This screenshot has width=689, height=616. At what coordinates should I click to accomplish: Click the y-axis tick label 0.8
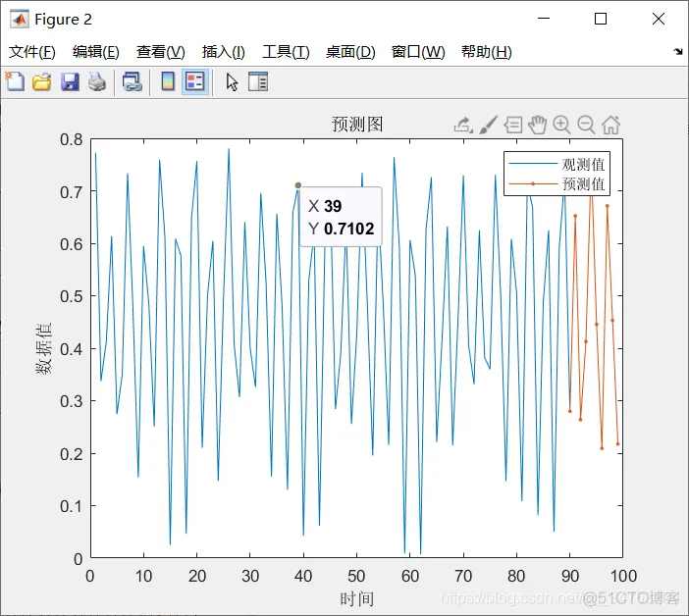[x=72, y=139]
